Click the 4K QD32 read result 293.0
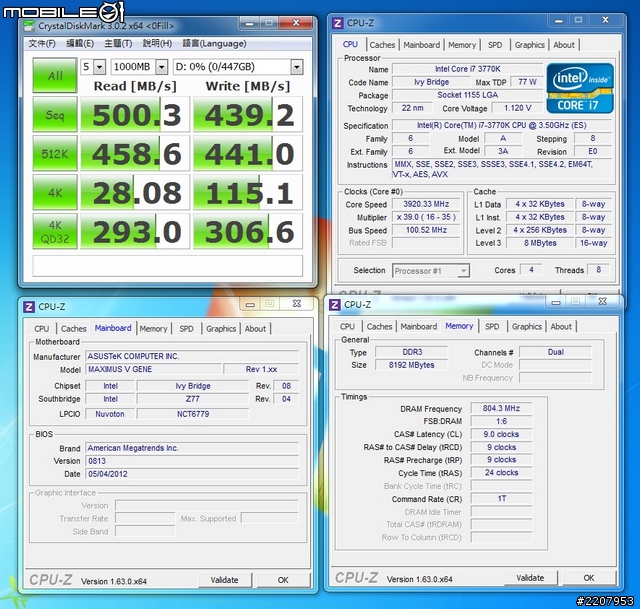Screen dimensions: 640x609 coord(135,231)
